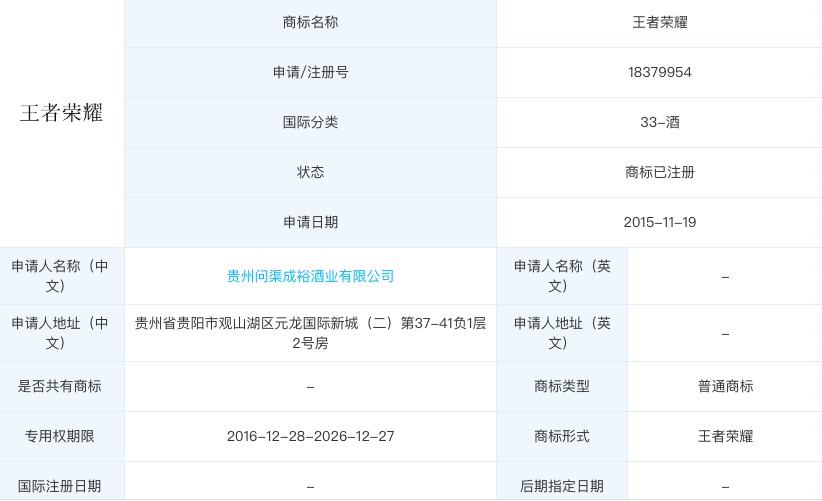Screen dimensions: 822x501
Task: Select the trademark name value 王者荣耀
Action: coord(659,23)
